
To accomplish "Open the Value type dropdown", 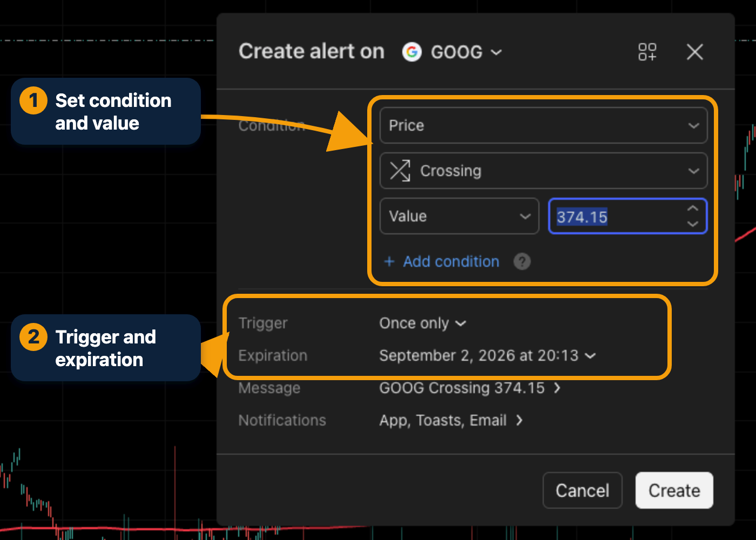I will click(x=460, y=216).
